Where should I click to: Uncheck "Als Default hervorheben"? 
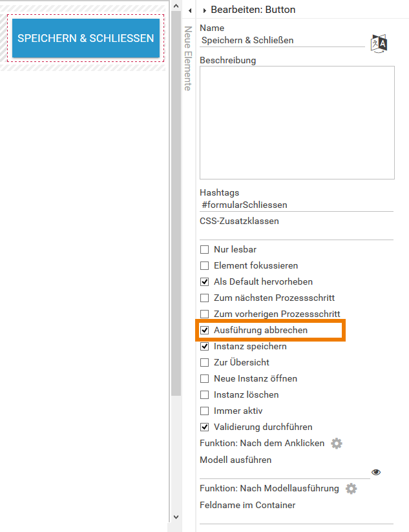[204, 281]
